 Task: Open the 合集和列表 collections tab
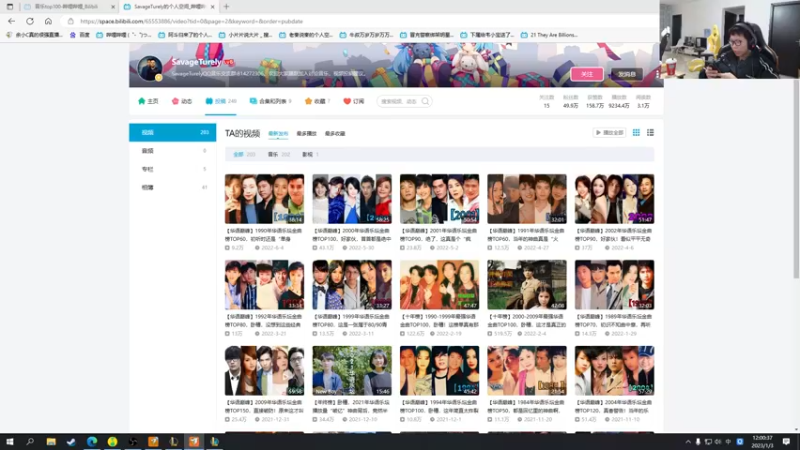270,101
